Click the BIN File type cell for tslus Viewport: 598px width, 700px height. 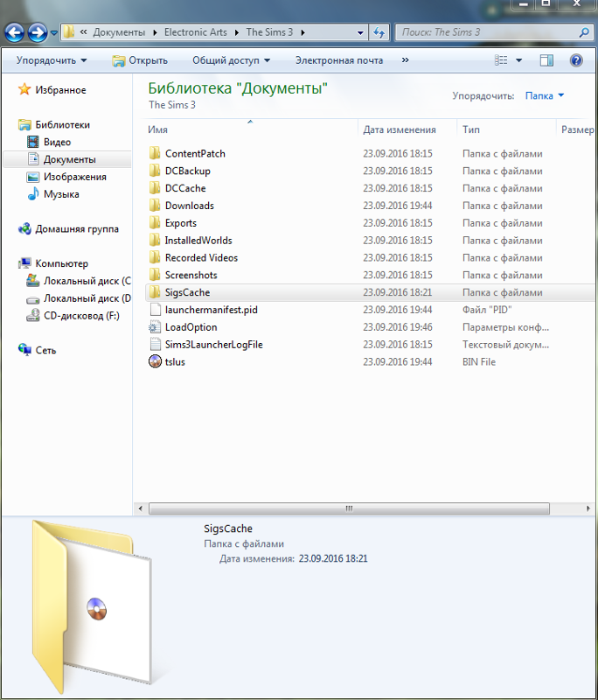479,362
